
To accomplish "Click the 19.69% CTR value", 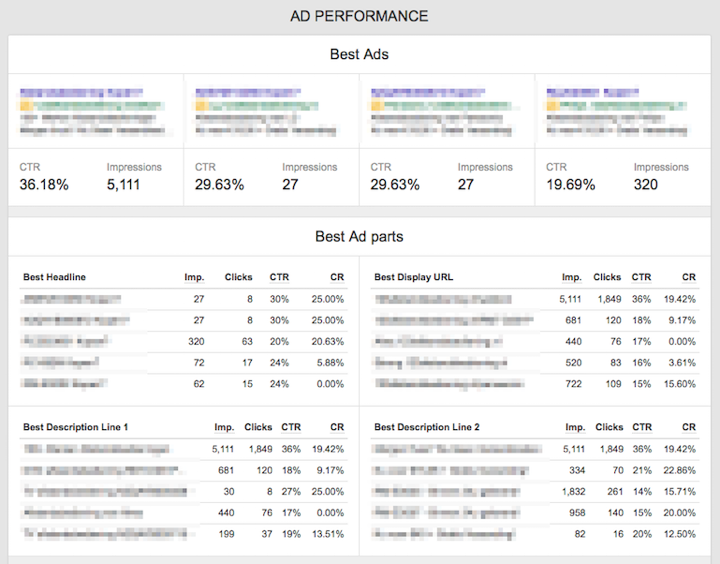I will [x=570, y=185].
